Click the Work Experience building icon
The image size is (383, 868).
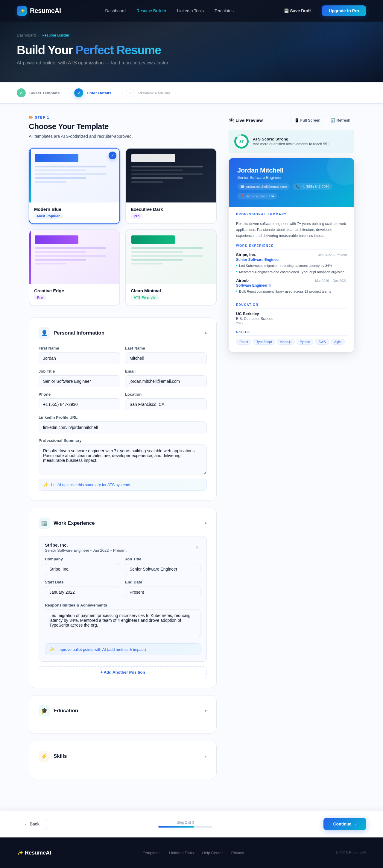[44, 523]
